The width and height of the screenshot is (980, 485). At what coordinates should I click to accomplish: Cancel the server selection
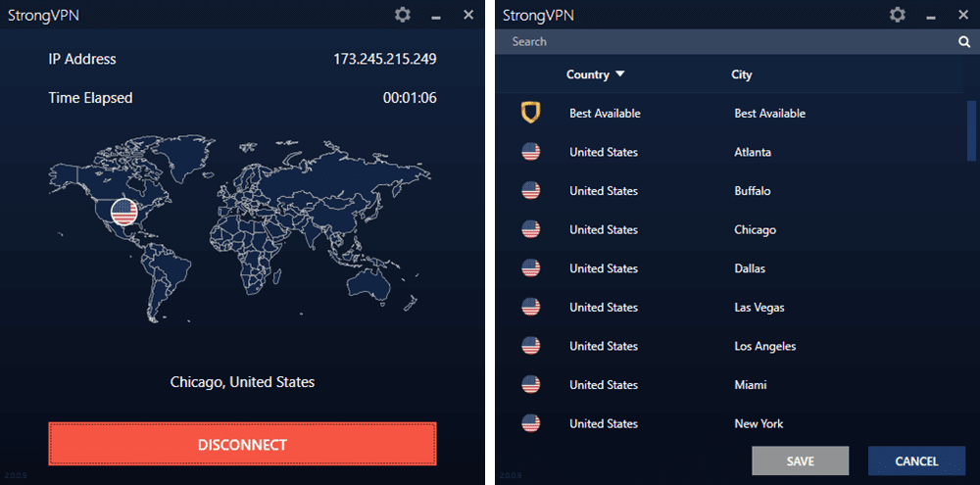pos(916,461)
